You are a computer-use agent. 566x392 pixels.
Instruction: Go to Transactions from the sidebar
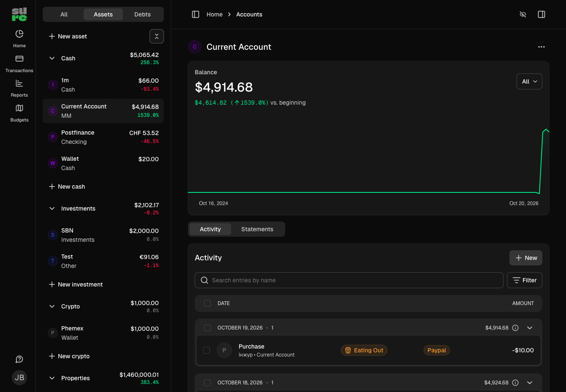coord(19,63)
